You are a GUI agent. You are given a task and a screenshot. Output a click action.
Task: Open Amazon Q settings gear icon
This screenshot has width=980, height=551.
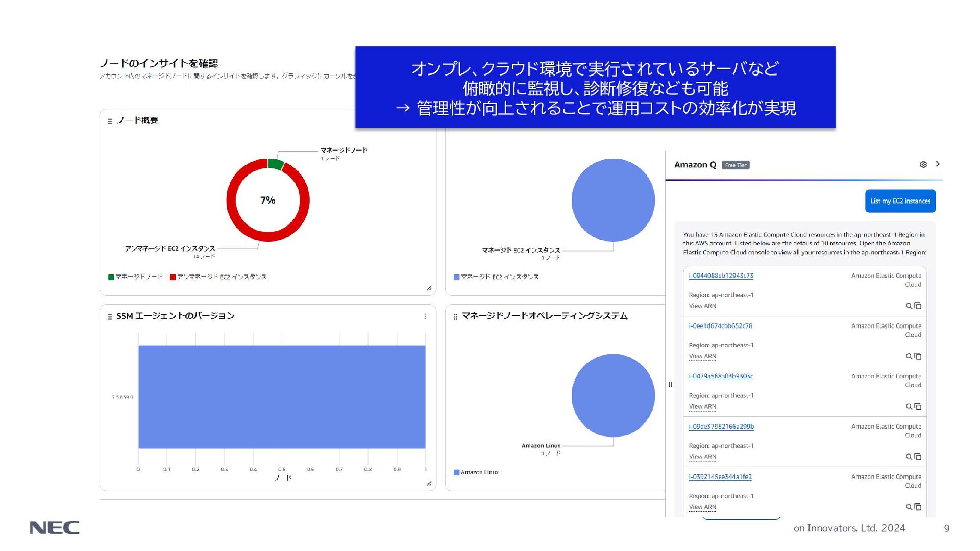coord(923,164)
